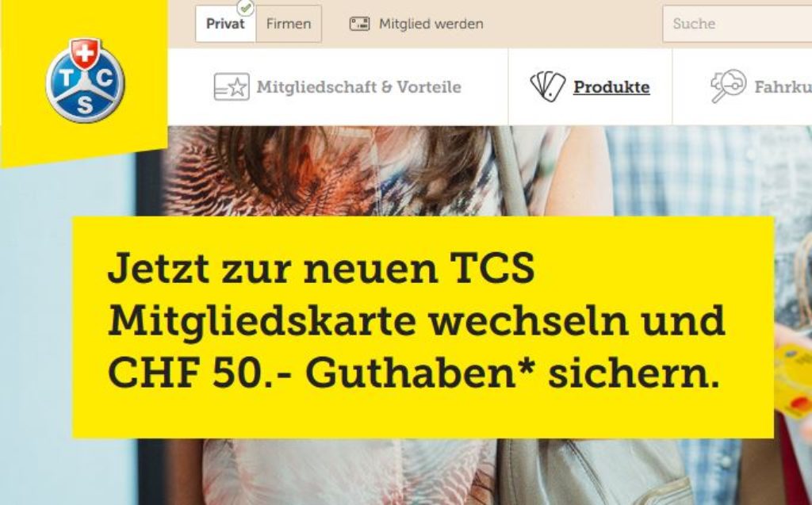Click the yellow banner headline Jetzt zur neuen TCS
Image resolution: width=812 pixels, height=505 pixels.
(321, 268)
